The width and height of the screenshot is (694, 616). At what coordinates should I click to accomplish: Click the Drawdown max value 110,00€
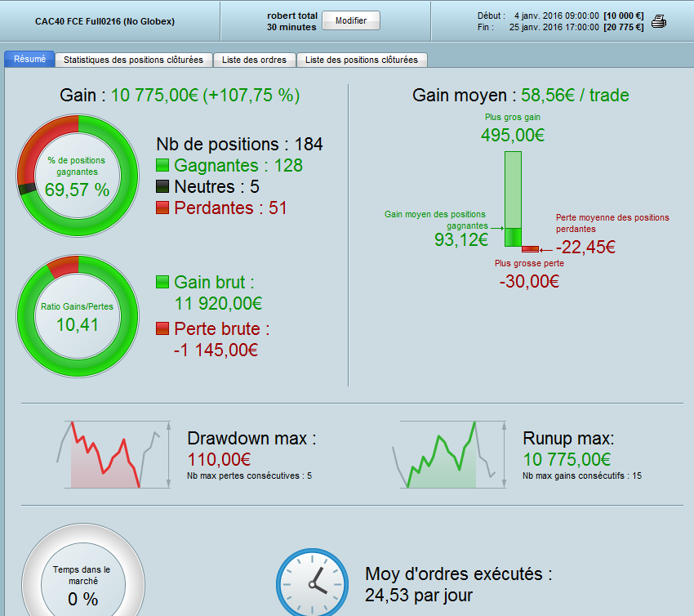point(219,459)
